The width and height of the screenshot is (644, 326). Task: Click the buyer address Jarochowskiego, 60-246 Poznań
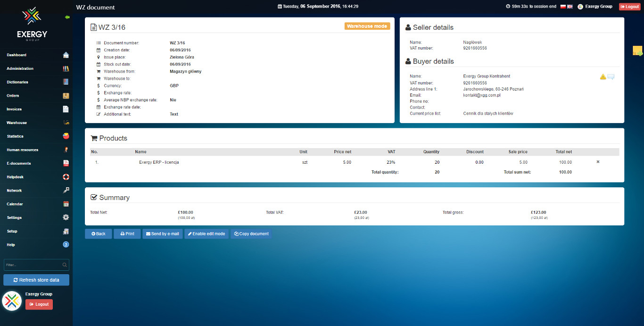pyautogui.click(x=494, y=89)
